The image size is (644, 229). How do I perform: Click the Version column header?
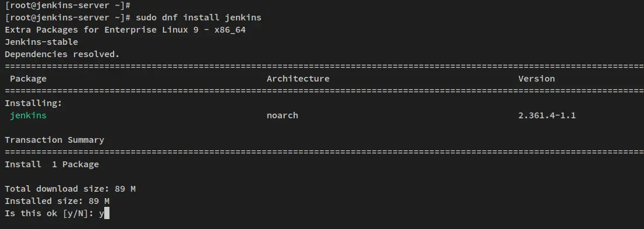pos(536,79)
